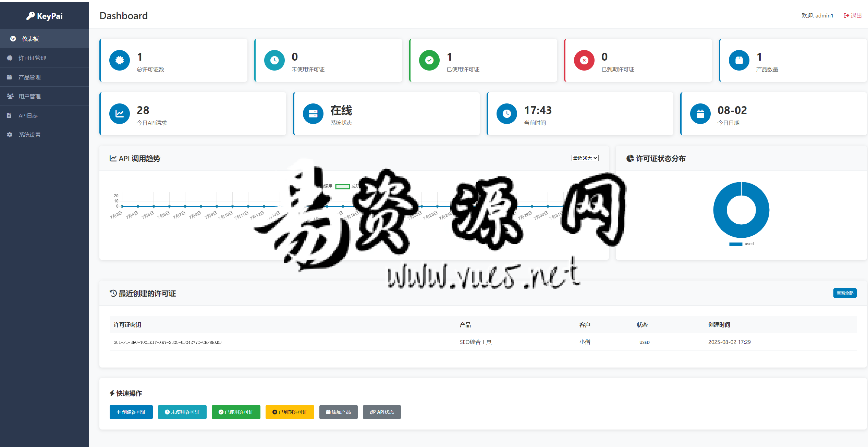Click the lightning icon by 快速操作
Viewport: 868px width, 447px height.
[112, 393]
